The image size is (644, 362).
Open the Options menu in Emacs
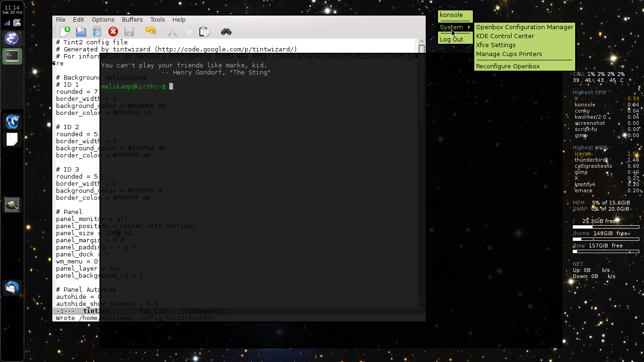click(x=103, y=19)
